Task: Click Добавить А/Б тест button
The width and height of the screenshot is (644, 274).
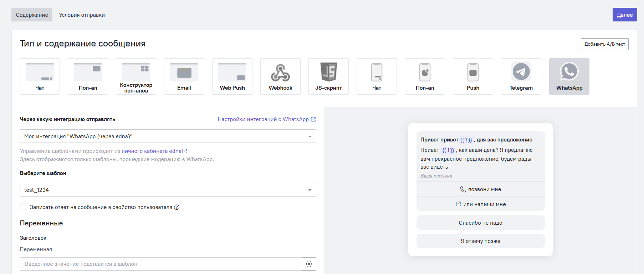Action: pos(605,44)
